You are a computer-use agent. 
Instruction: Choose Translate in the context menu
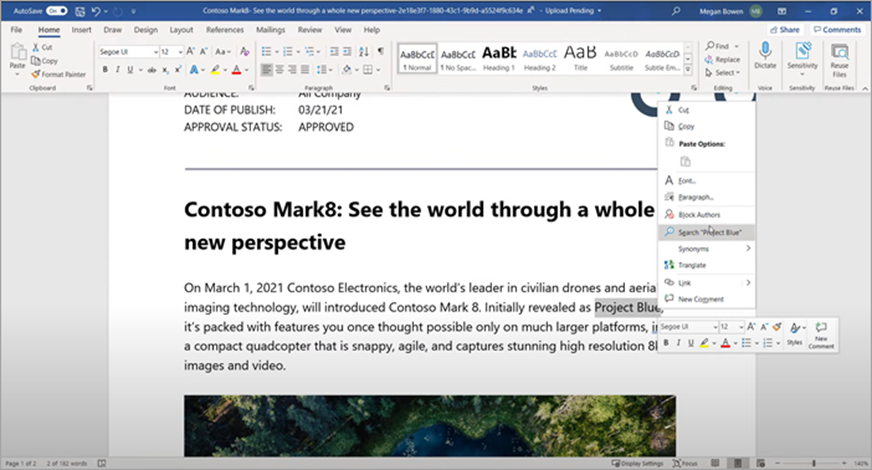(x=706, y=265)
